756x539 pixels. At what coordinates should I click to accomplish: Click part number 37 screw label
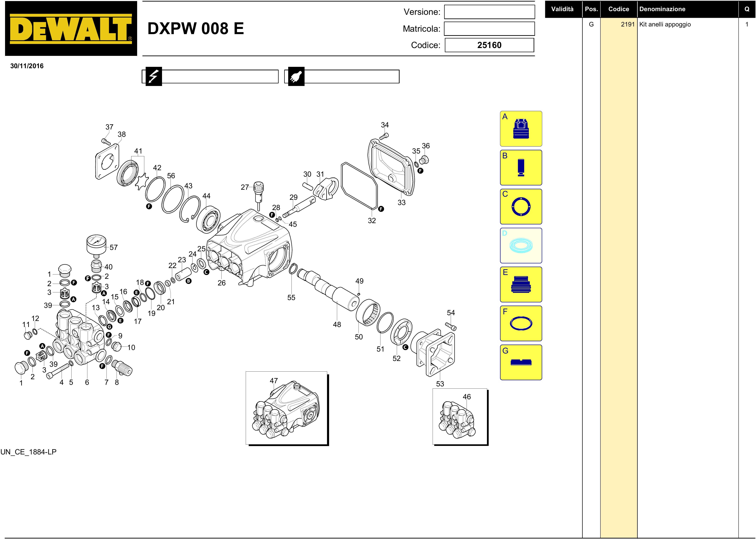(x=109, y=127)
